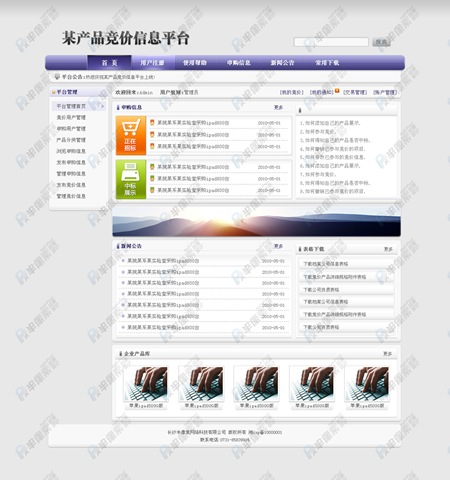Click the orange notification badge beside 我的通知
This screenshot has height=480, width=450.
[337, 91]
